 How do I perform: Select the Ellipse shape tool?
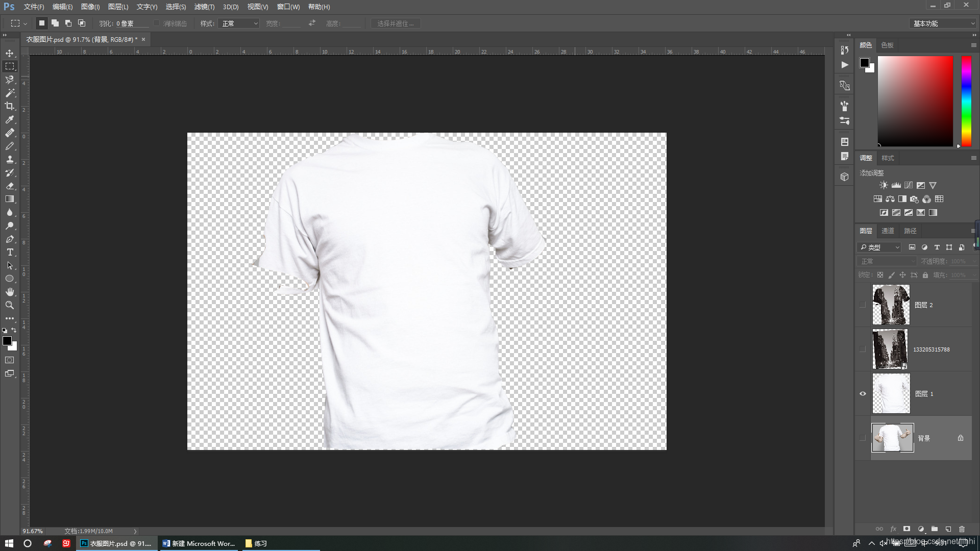tap(10, 279)
